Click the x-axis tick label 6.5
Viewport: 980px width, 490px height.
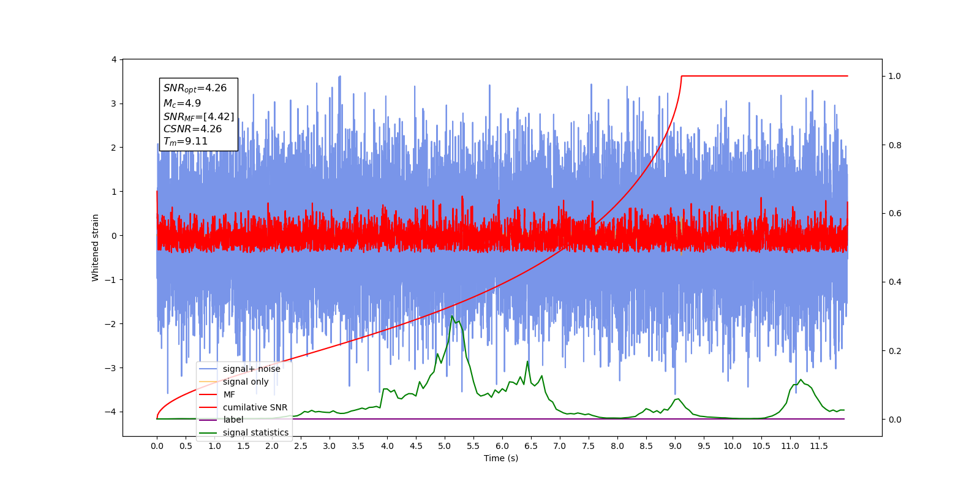(531, 446)
